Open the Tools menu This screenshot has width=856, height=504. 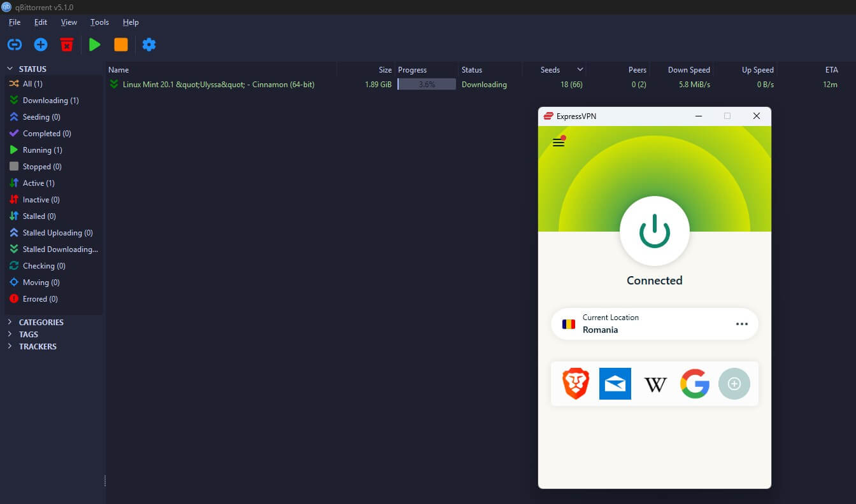tap(99, 22)
